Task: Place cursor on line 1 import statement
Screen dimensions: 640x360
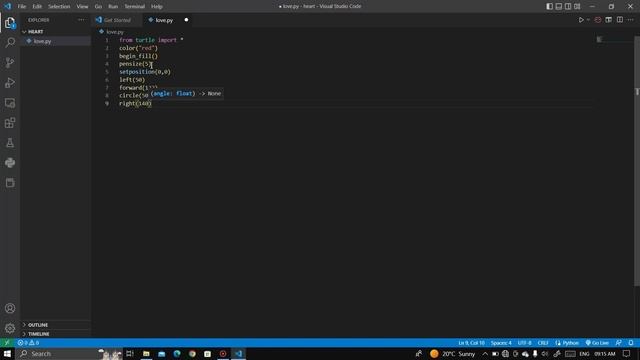Action: pos(151,40)
